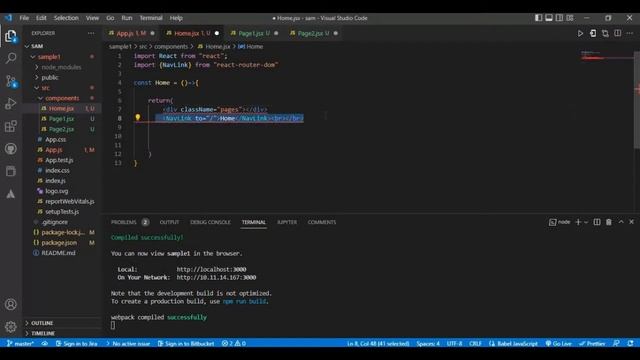The height and width of the screenshot is (360, 640).
Task: Open the Terminal menu
Action: point(151,18)
